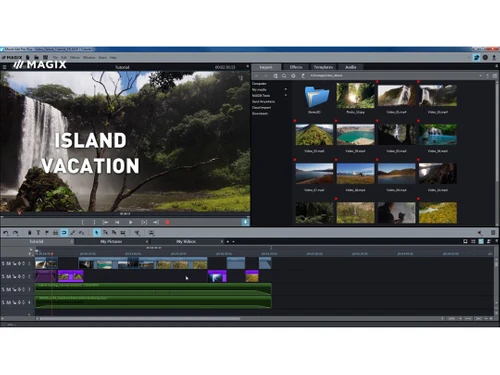Solo track 2

point(3,276)
